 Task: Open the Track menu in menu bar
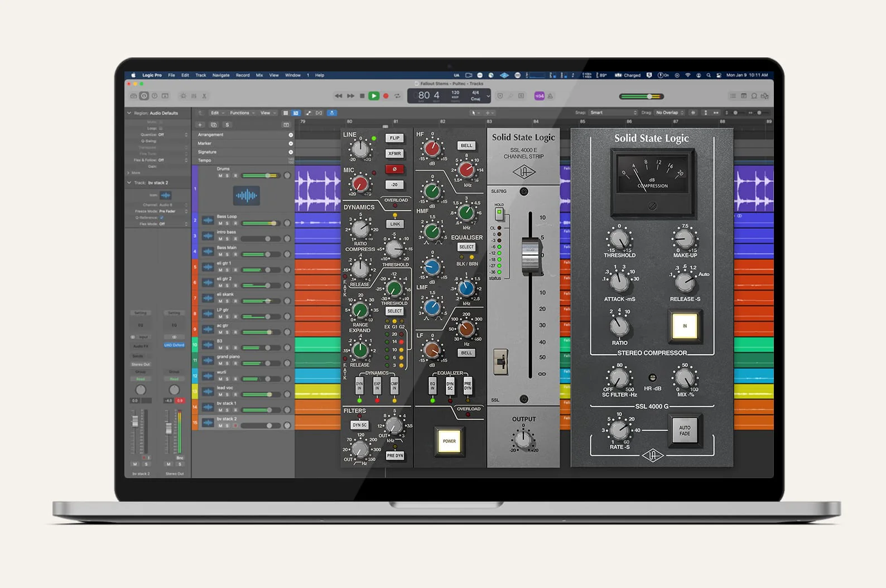tap(200, 75)
